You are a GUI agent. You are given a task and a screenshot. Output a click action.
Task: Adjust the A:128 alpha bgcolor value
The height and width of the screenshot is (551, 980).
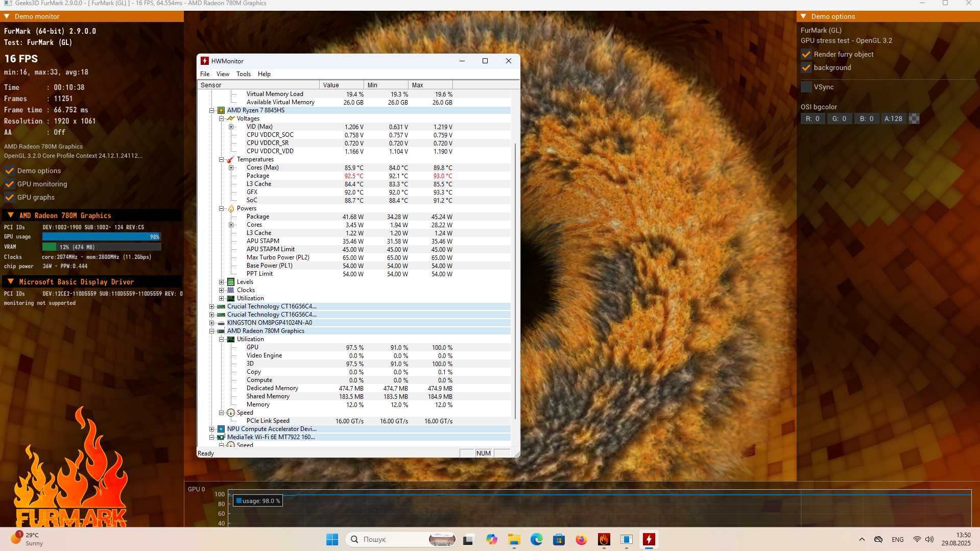893,118
